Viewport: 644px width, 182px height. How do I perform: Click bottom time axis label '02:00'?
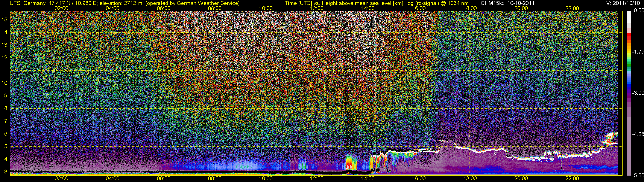point(61,179)
